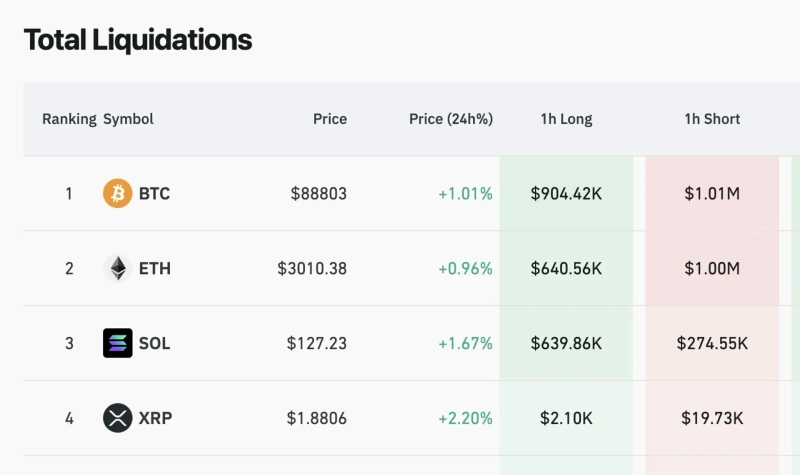Image resolution: width=800 pixels, height=475 pixels.
Task: Sort table by Ranking column header
Action: click(69, 119)
